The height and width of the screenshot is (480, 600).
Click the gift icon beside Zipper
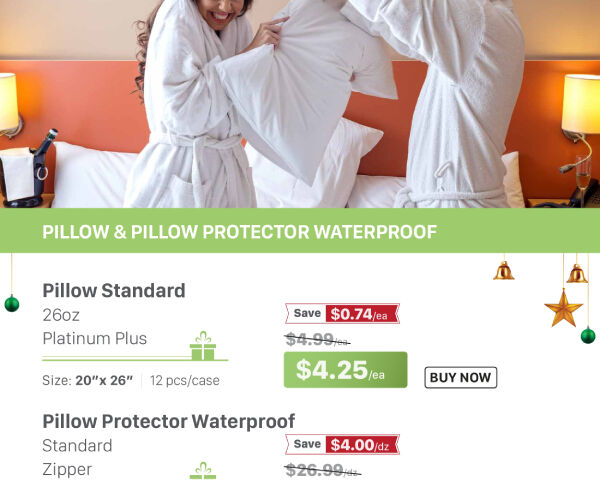coord(203,471)
